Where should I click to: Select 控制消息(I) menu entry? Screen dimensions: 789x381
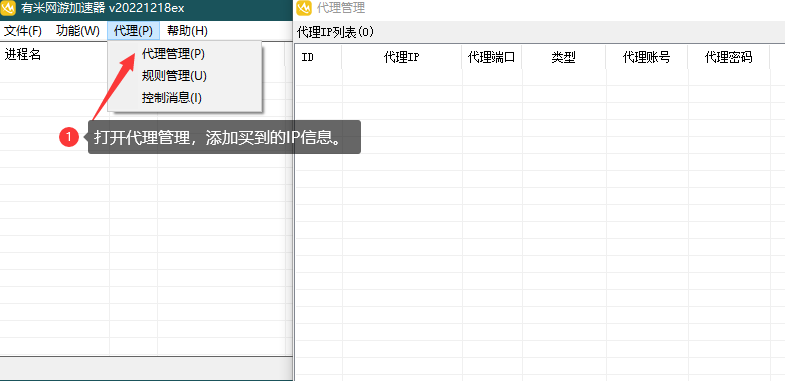coord(172,98)
